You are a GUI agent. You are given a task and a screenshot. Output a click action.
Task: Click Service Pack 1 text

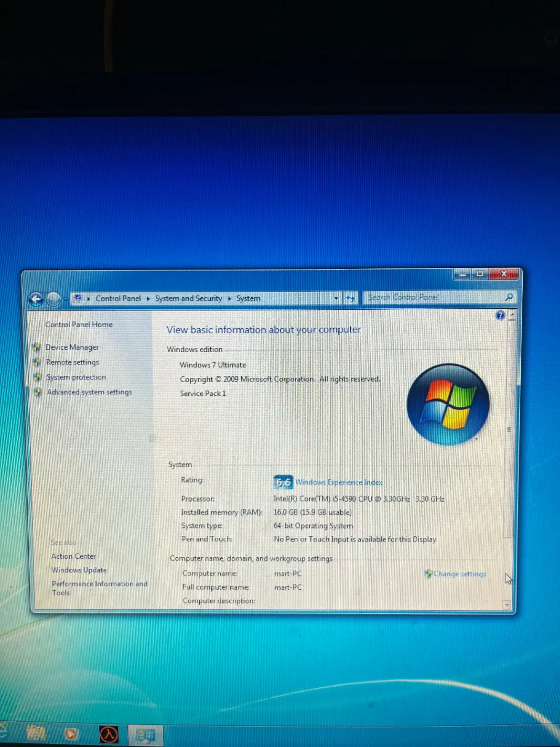pos(203,393)
